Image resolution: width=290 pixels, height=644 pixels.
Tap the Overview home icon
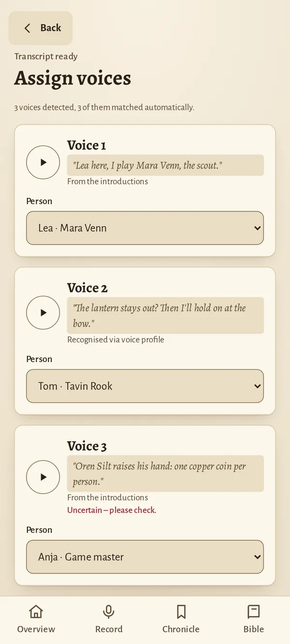tap(36, 612)
